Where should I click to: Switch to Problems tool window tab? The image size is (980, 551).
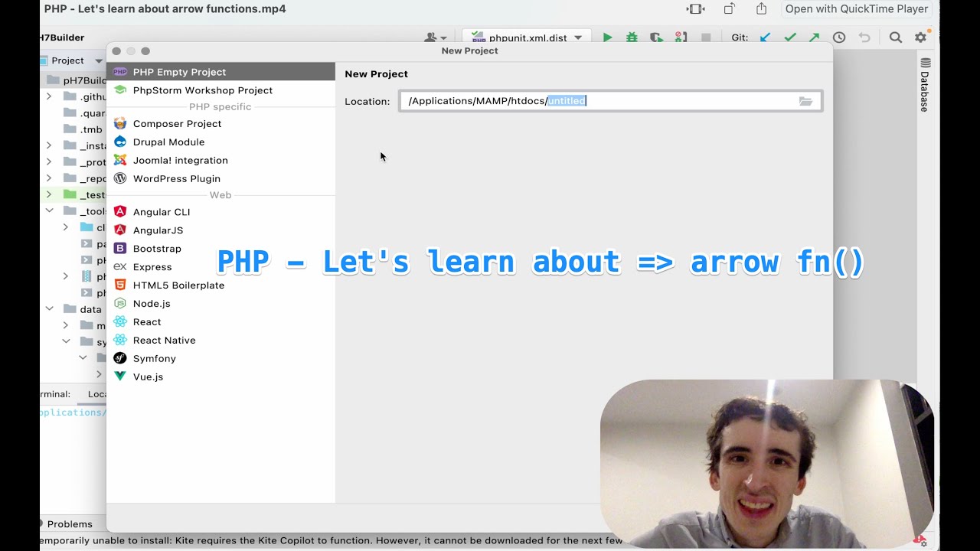(x=67, y=524)
